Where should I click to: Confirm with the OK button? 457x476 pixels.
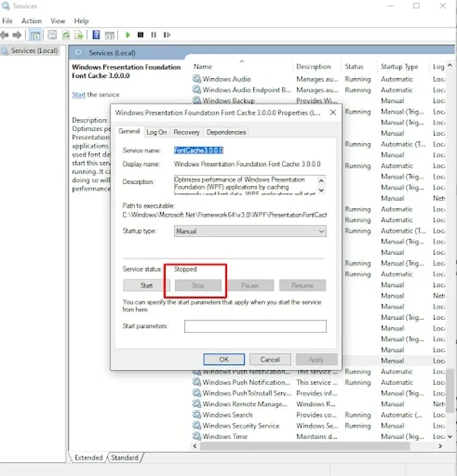[224, 360]
